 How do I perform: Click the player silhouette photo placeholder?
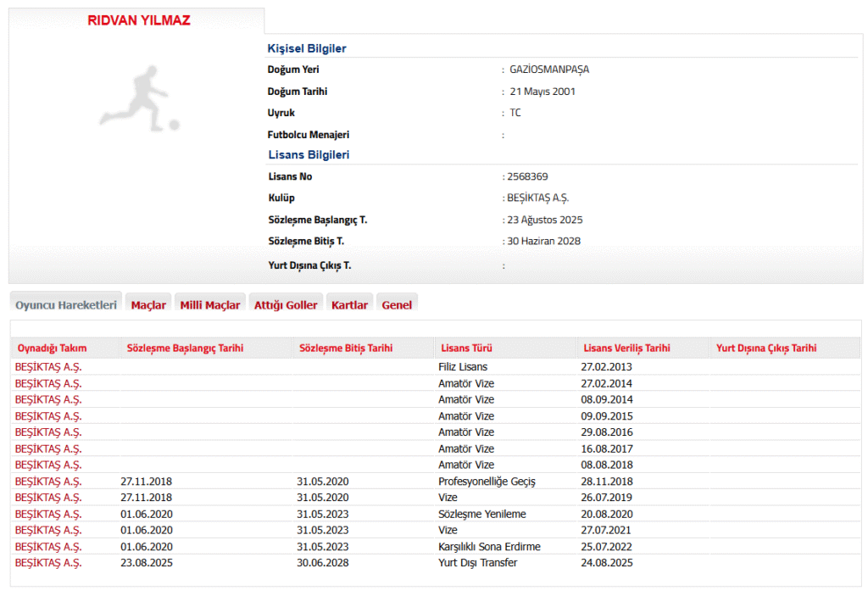(x=139, y=99)
